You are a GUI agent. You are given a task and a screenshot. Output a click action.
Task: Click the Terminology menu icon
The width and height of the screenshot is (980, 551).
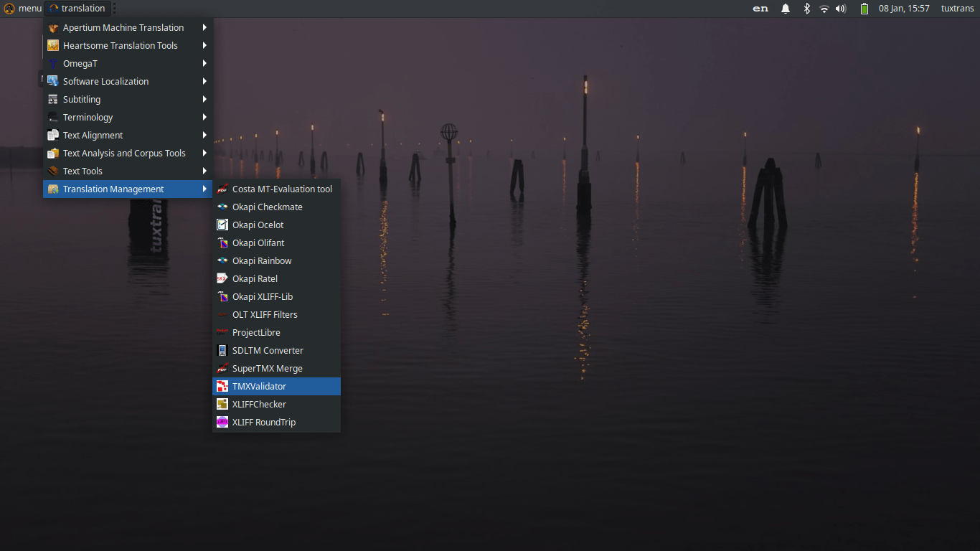[x=53, y=118]
